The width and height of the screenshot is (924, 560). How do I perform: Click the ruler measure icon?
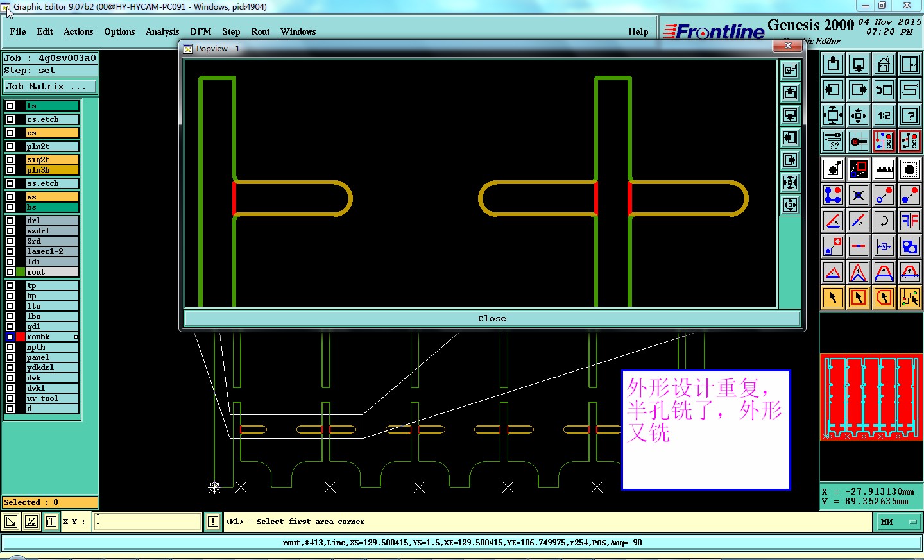click(x=884, y=169)
